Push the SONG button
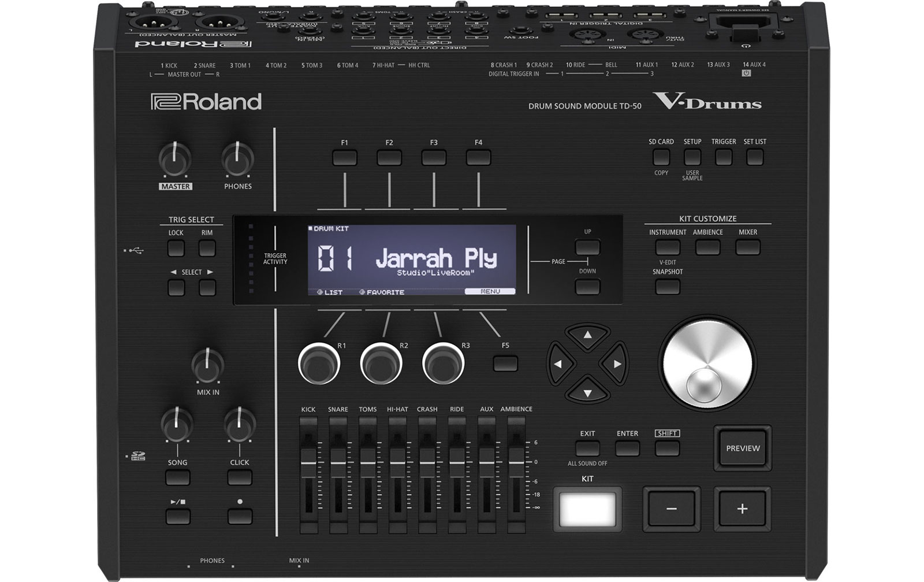Viewport: 924px width, 582px height. coord(177,477)
